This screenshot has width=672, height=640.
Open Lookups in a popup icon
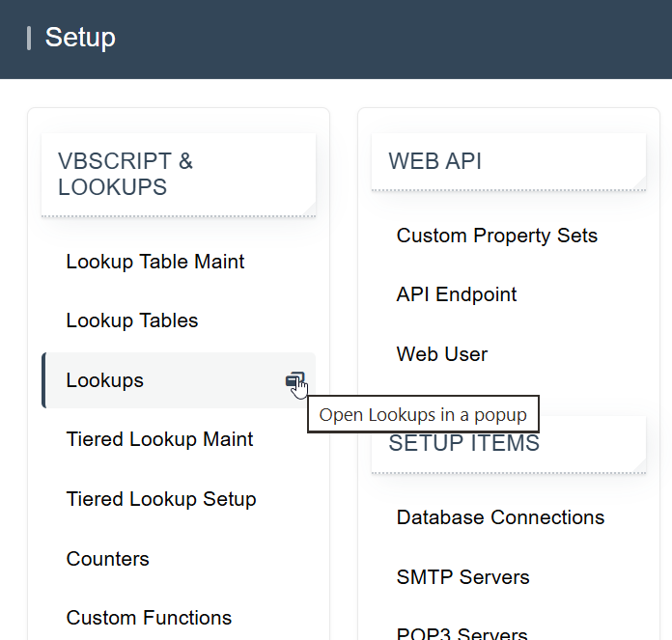[x=294, y=380]
